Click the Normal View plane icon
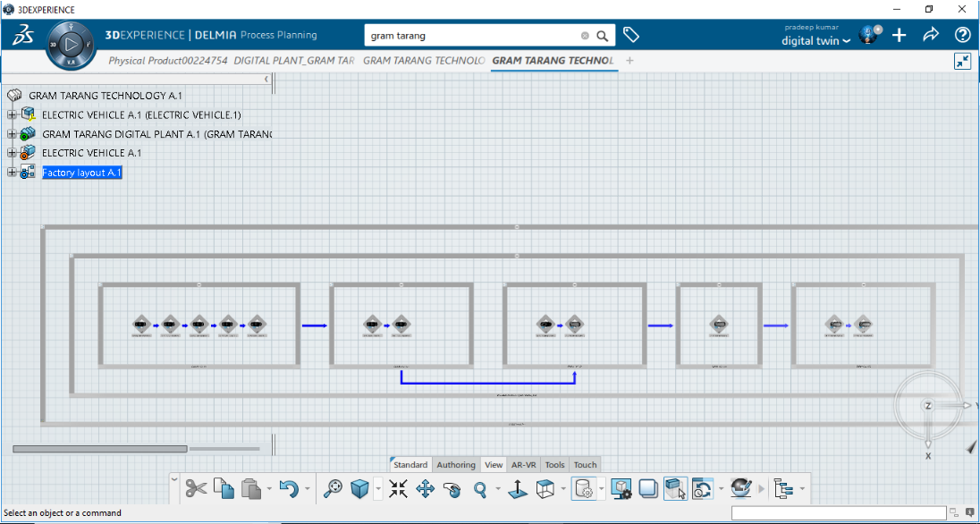Viewport: 980px width, 524px height. [x=518, y=488]
